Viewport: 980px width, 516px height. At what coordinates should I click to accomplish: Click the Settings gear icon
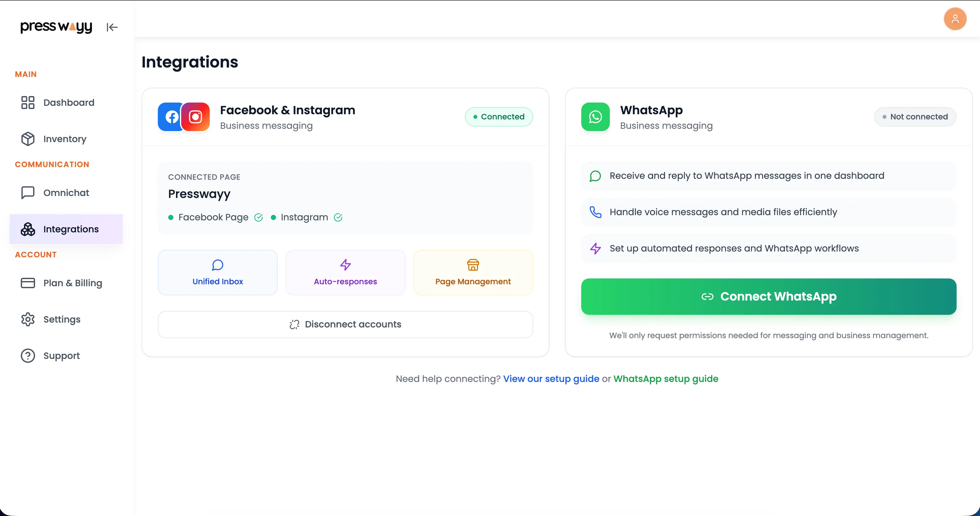[28, 319]
